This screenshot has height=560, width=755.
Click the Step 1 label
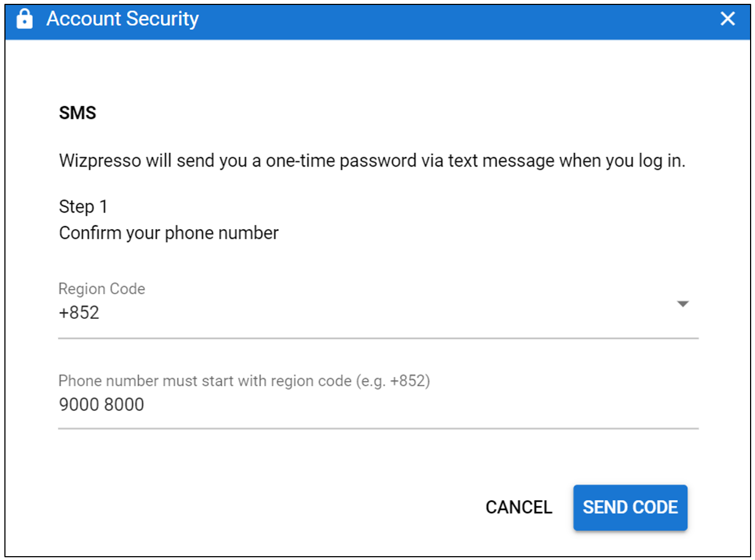click(x=83, y=207)
